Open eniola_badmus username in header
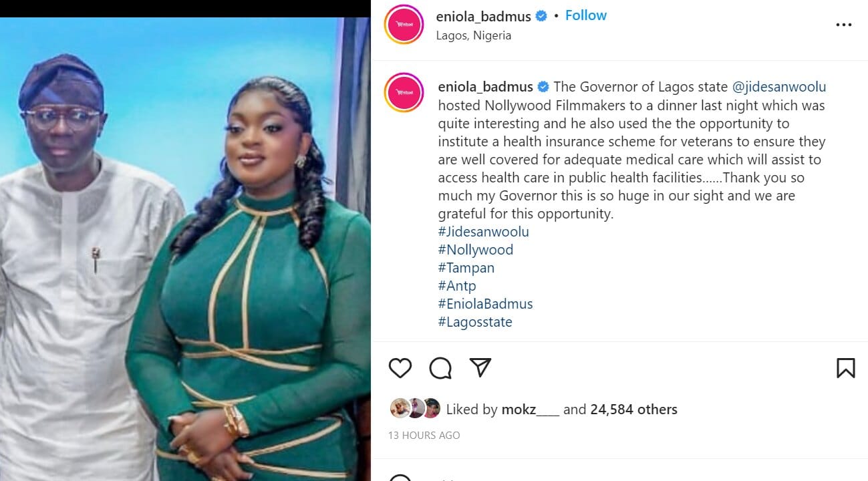This screenshot has height=481, width=868. [x=484, y=16]
